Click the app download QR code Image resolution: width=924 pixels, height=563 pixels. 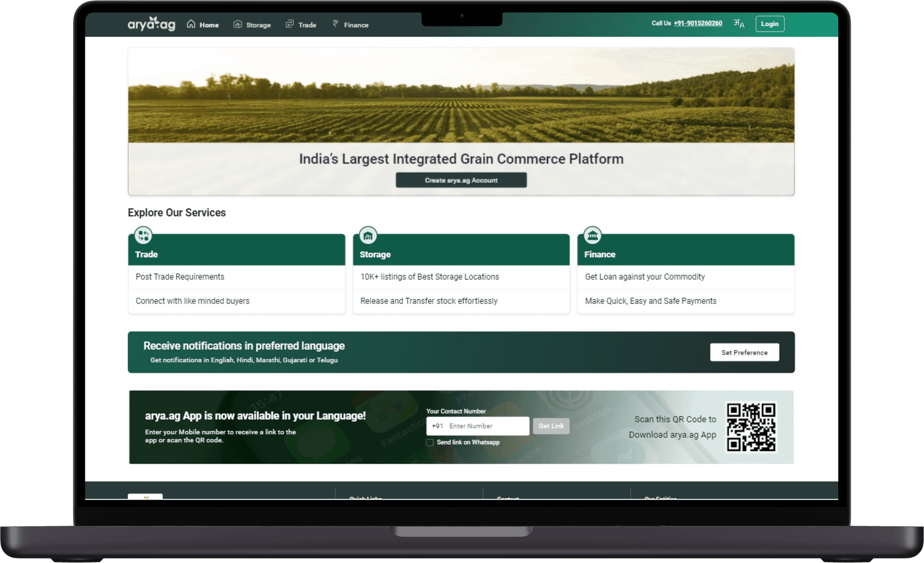[751, 427]
